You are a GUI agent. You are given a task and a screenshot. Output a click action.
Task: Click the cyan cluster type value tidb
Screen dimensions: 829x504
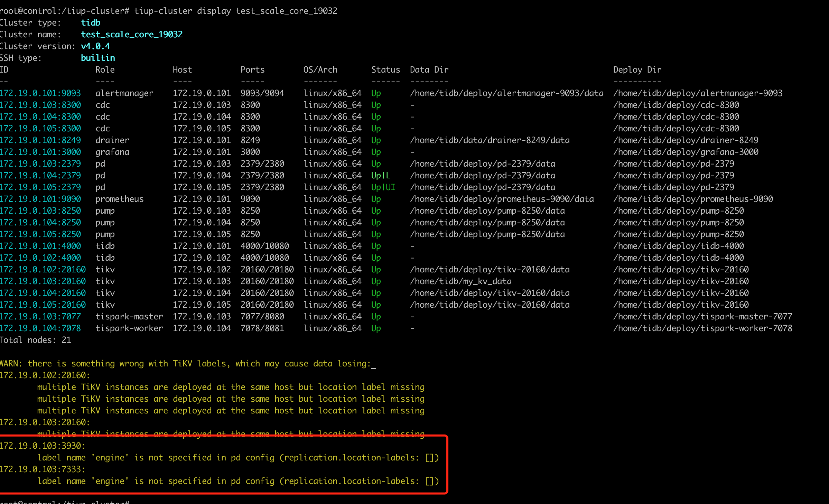pyautogui.click(x=91, y=22)
